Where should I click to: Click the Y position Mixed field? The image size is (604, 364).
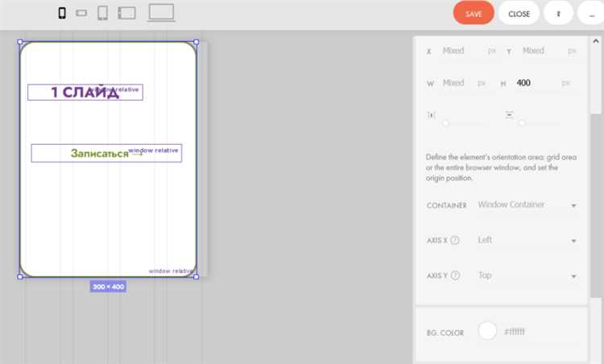coord(540,51)
